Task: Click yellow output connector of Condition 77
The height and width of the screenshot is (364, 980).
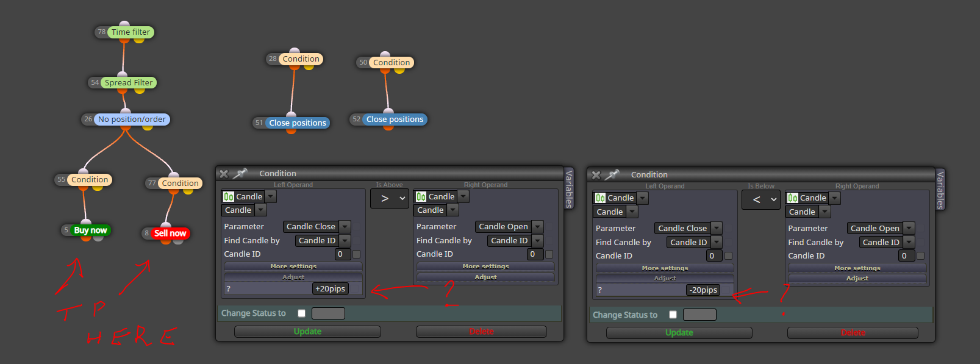Action: tap(188, 191)
